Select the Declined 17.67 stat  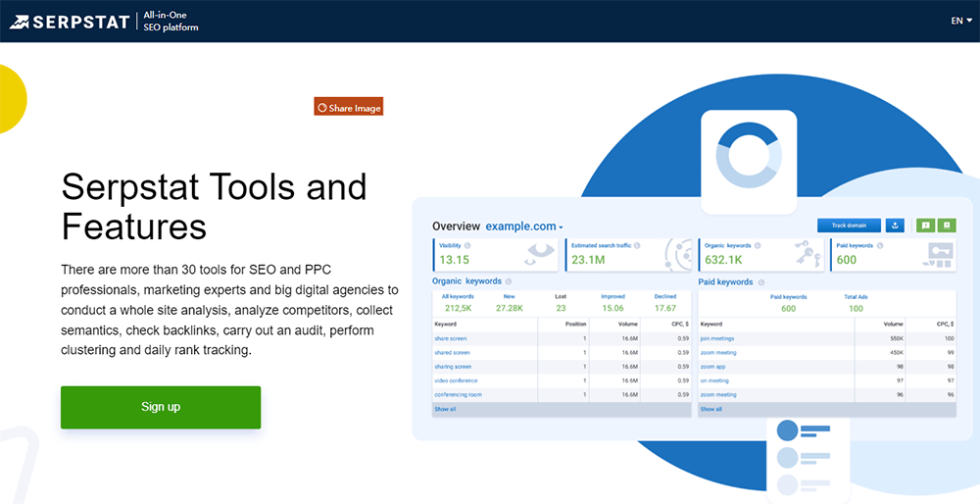(x=665, y=303)
